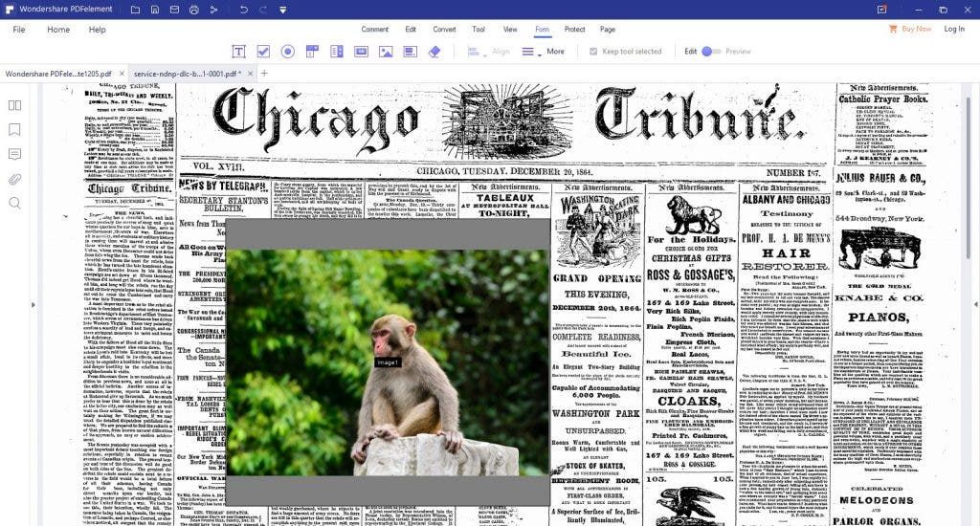Click the eraser clear-form icon
This screenshot has width=980, height=526.
(434, 52)
